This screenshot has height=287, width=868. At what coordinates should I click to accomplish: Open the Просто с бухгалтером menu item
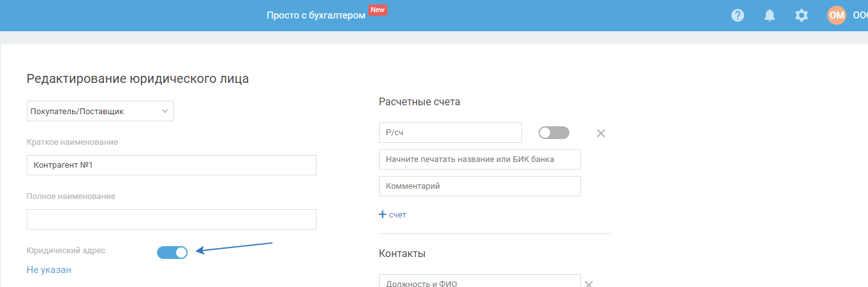click(316, 15)
